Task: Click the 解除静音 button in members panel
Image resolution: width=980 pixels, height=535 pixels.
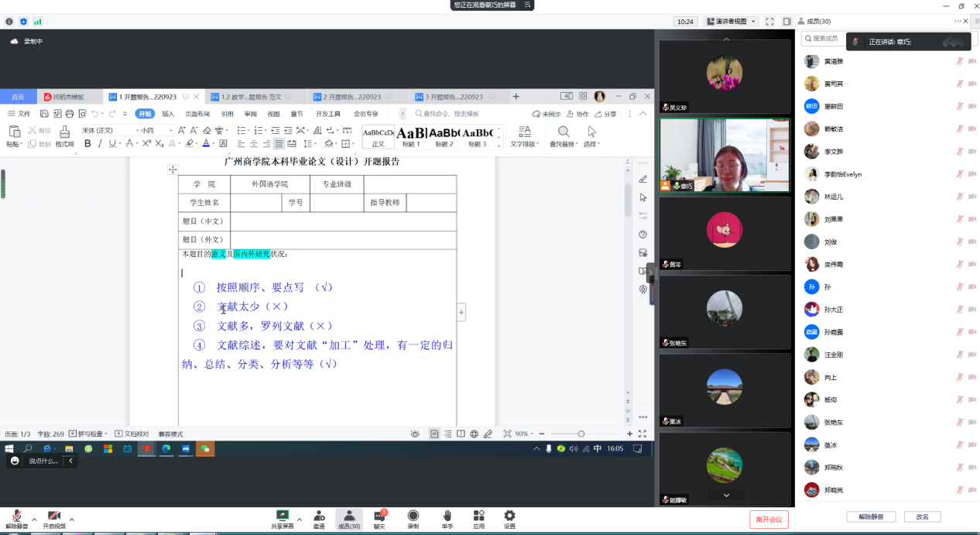Action: click(x=871, y=516)
